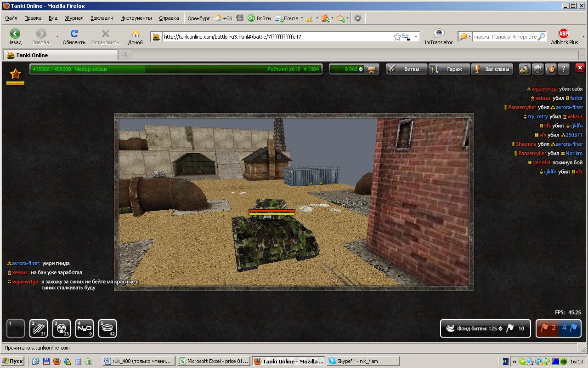Screen dimensions: 588x368
Task: Open Справка menu
Action: (169, 18)
